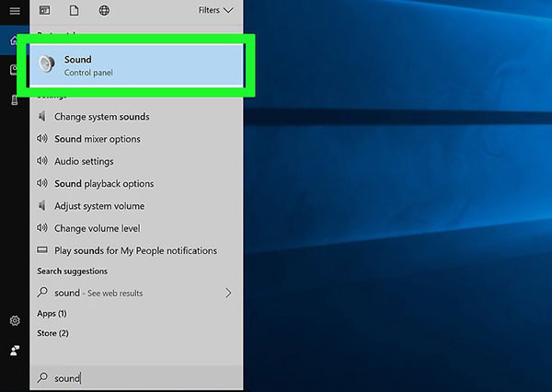This screenshot has height=392, width=552.
Task: Open the Settings gear icon in sidebar
Action: (15, 320)
